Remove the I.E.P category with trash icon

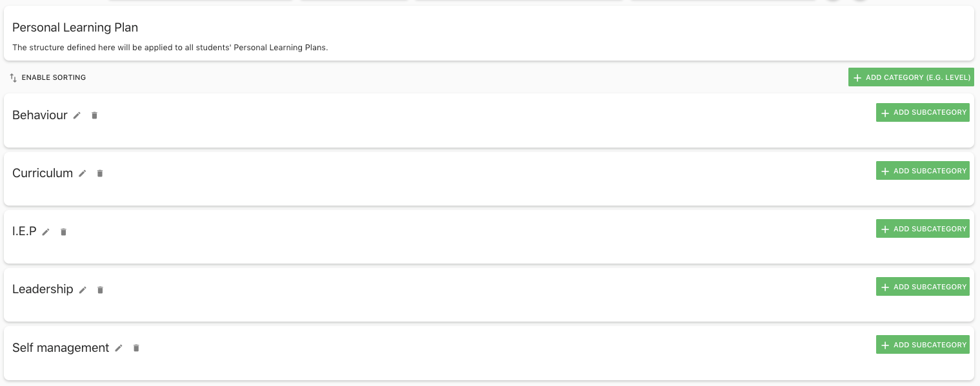point(63,232)
